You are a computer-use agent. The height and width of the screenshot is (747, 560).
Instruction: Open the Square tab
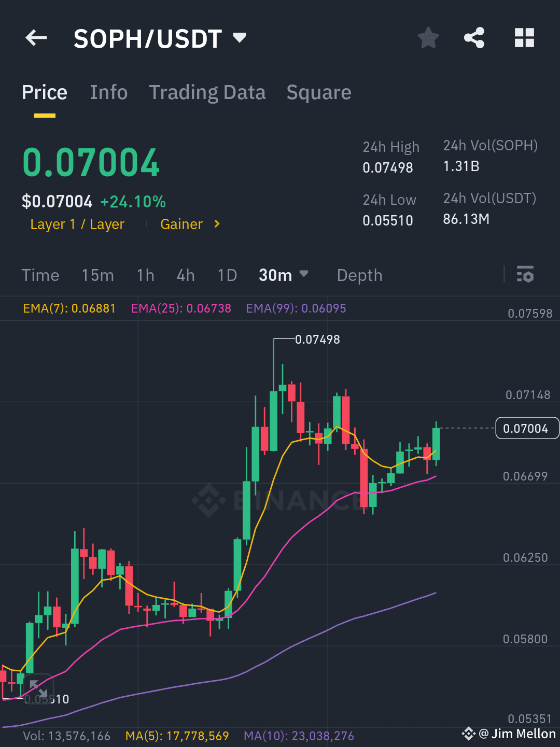pyautogui.click(x=318, y=92)
